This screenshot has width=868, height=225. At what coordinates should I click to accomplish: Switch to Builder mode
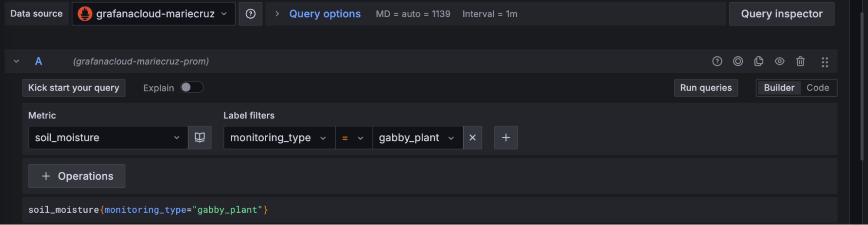779,88
